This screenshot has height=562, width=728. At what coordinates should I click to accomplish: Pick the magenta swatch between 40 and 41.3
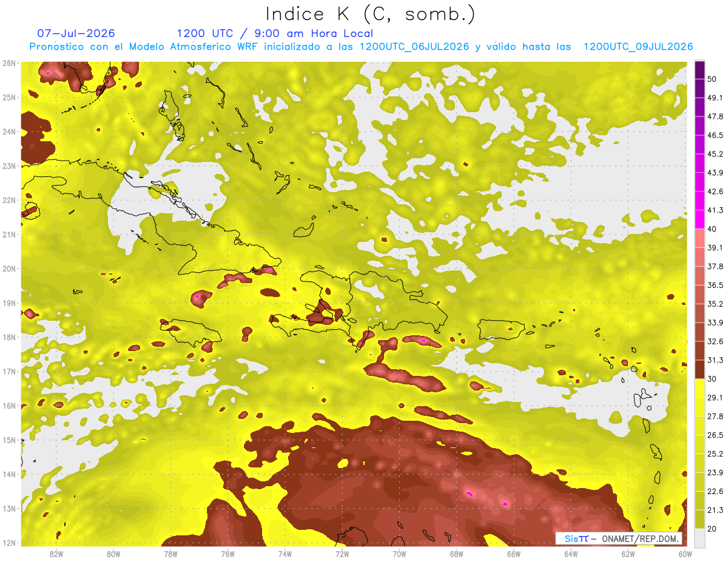700,219
